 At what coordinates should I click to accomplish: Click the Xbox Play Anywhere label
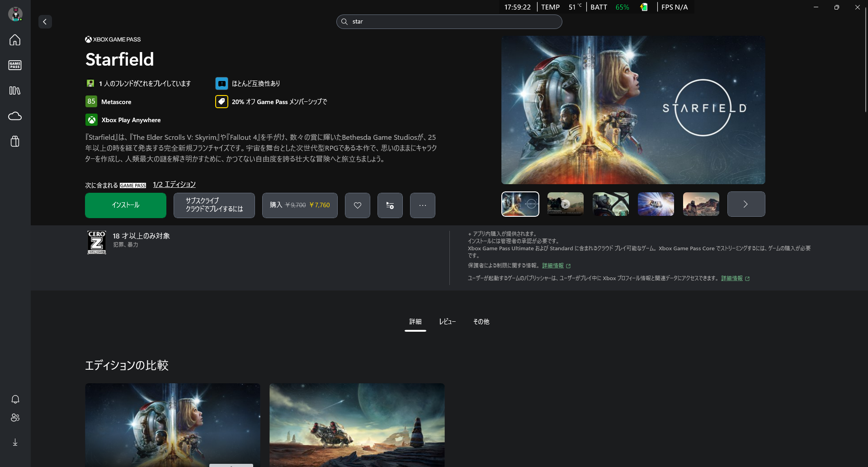click(x=131, y=120)
